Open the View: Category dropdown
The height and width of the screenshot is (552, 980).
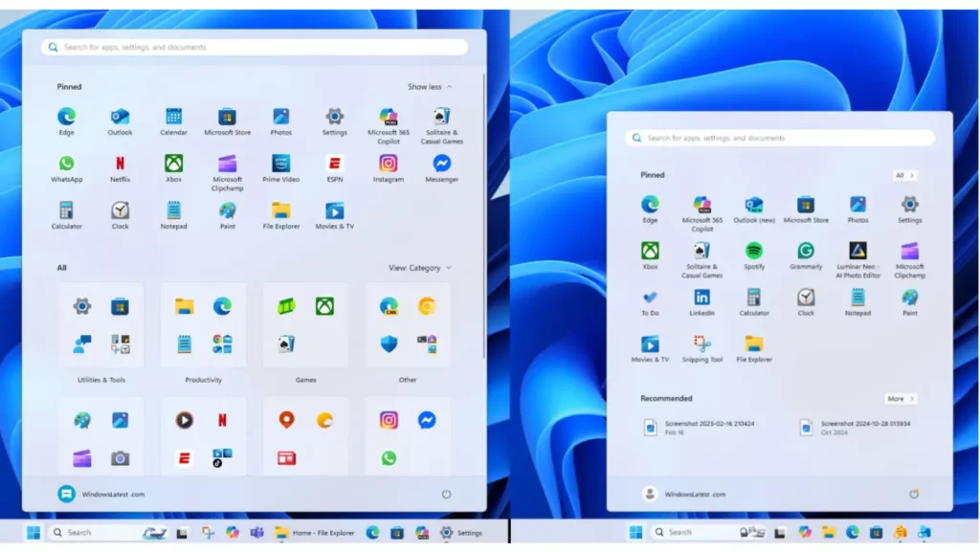pyautogui.click(x=419, y=268)
